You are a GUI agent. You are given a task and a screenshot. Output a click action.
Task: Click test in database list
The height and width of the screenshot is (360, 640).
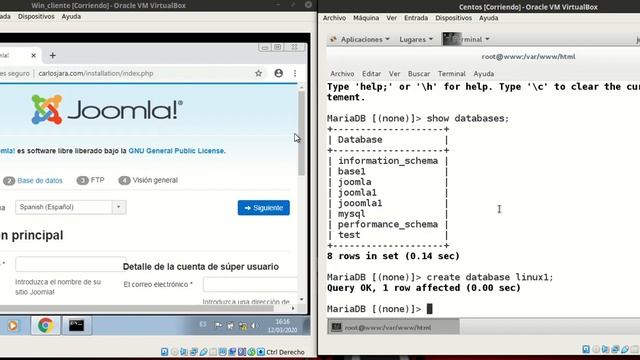click(x=349, y=235)
